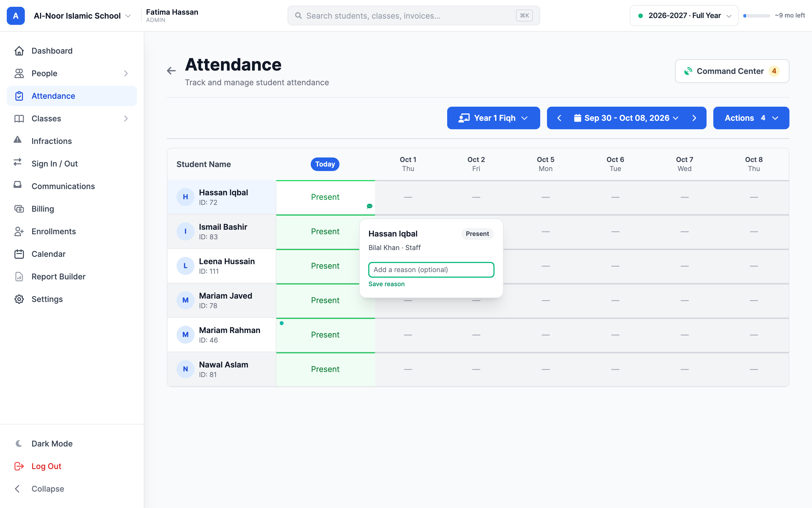Click the term progress bar
The width and height of the screenshot is (812, 508).
coord(756,16)
